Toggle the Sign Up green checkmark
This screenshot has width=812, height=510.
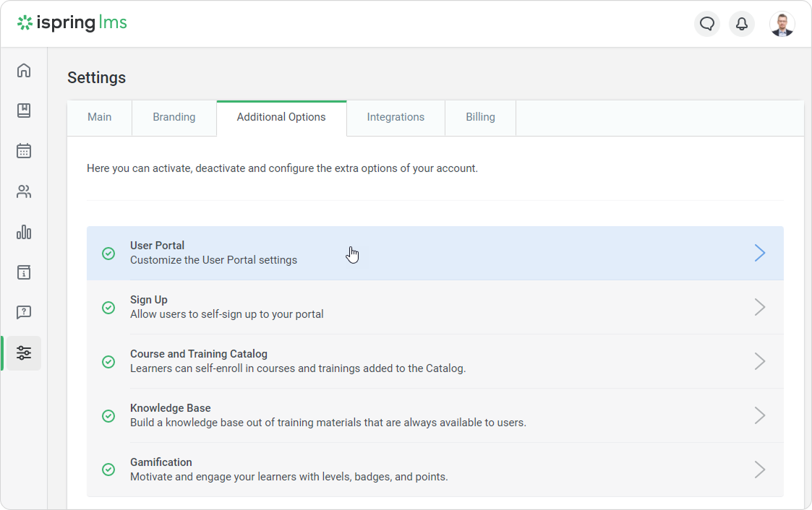tap(108, 308)
